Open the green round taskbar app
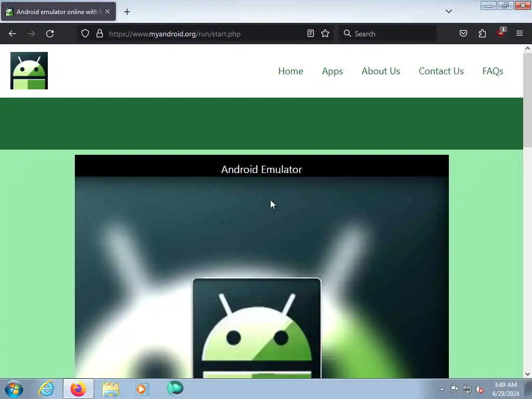The height and width of the screenshot is (399, 532). click(x=175, y=388)
